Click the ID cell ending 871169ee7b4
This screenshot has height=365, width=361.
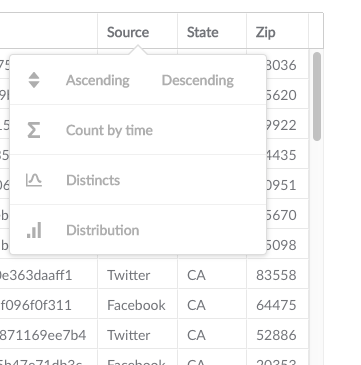(x=48, y=335)
